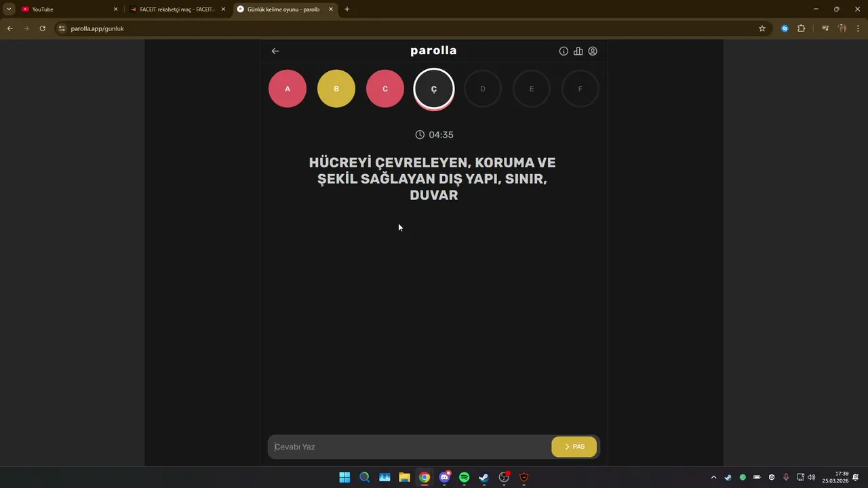Open the info icon in parolla header
868x488 pixels.
click(564, 51)
